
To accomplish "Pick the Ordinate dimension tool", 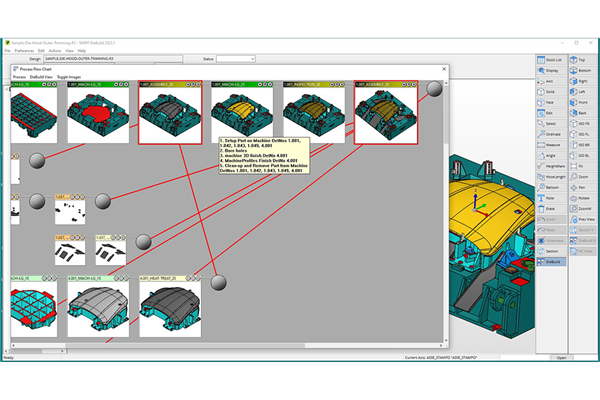I will (551, 134).
